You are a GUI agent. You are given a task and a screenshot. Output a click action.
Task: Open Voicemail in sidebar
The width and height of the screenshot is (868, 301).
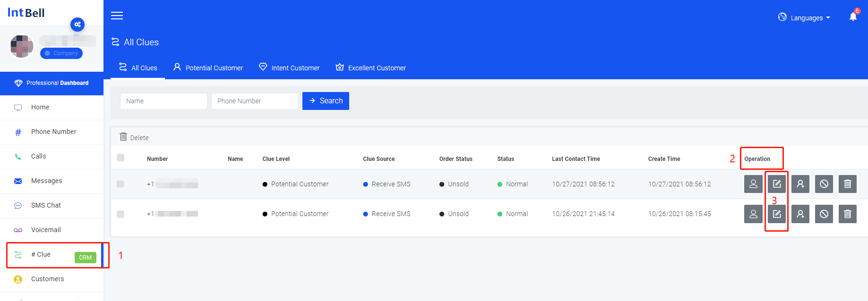pyautogui.click(x=52, y=230)
